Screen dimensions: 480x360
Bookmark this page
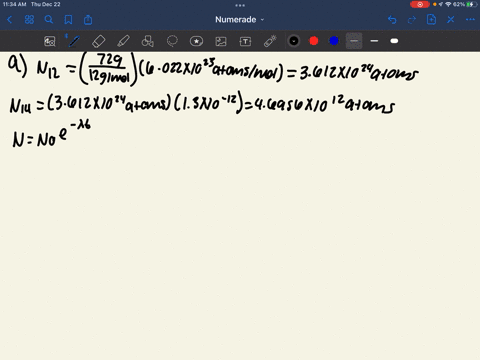68,20
